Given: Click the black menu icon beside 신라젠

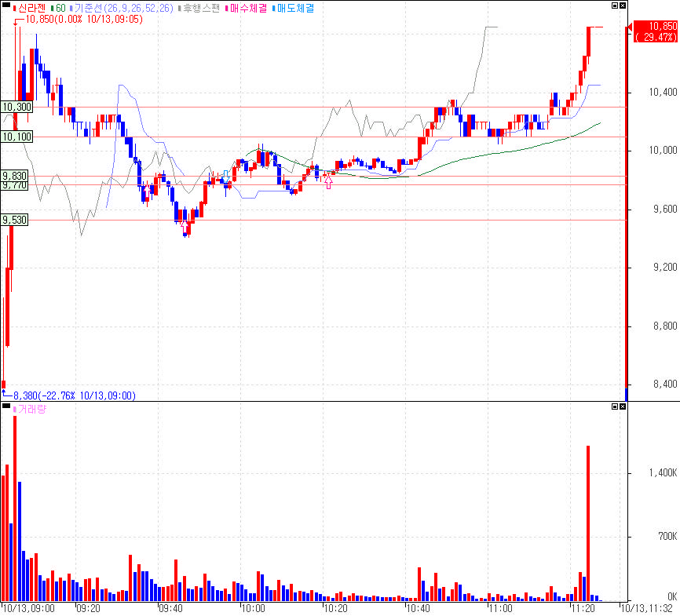Looking at the screenshot, I should [5, 5].
